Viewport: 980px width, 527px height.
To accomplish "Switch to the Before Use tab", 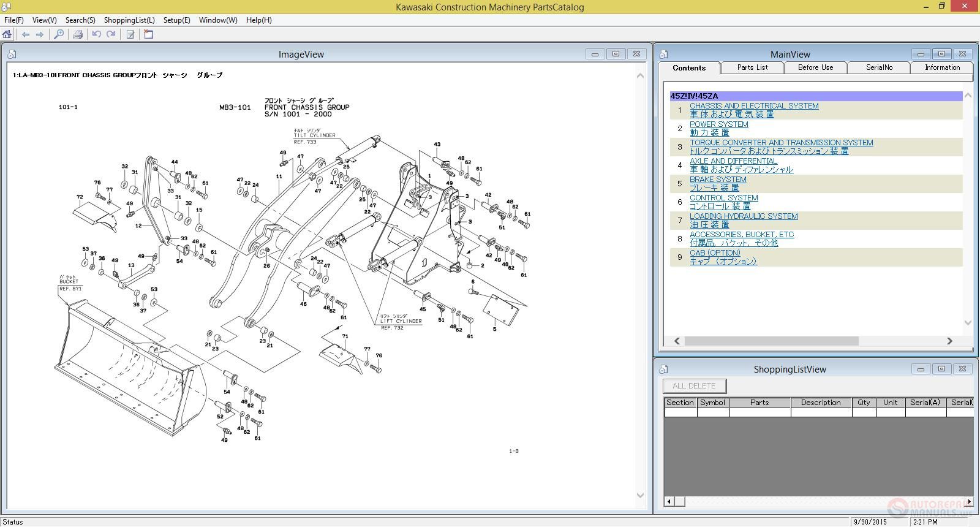I will tap(815, 67).
